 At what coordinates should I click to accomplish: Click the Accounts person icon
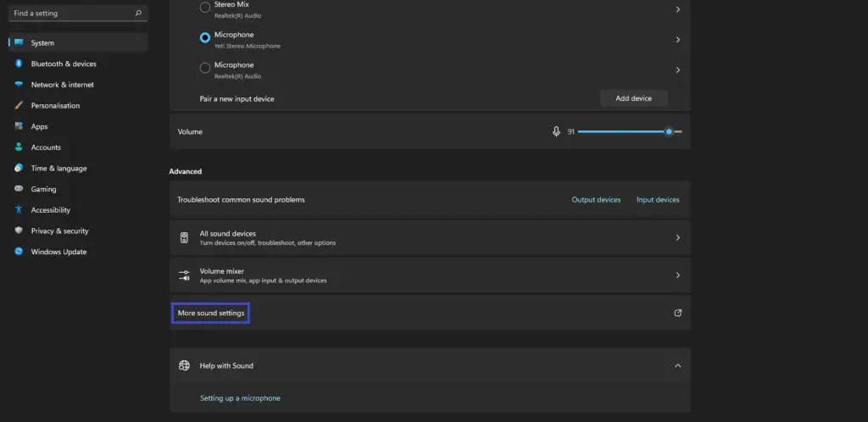click(19, 147)
